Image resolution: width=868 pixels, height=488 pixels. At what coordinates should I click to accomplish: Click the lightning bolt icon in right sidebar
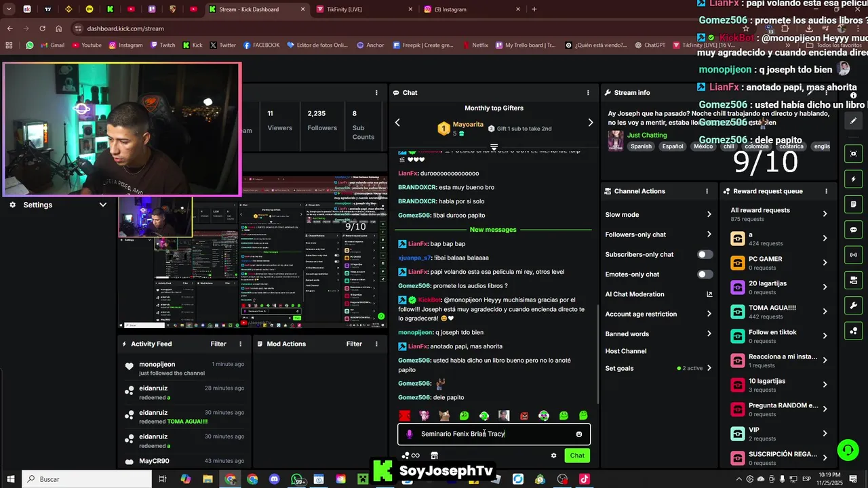(854, 179)
